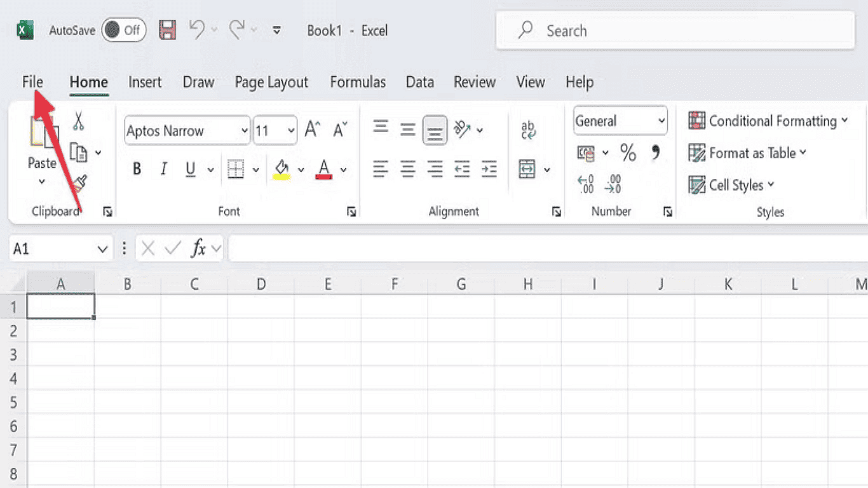Toggle Underline formatting
This screenshot has width=868, height=488.
191,169
